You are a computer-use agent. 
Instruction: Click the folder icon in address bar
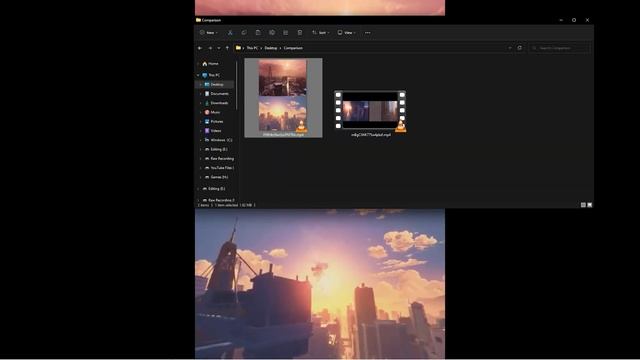coord(238,48)
